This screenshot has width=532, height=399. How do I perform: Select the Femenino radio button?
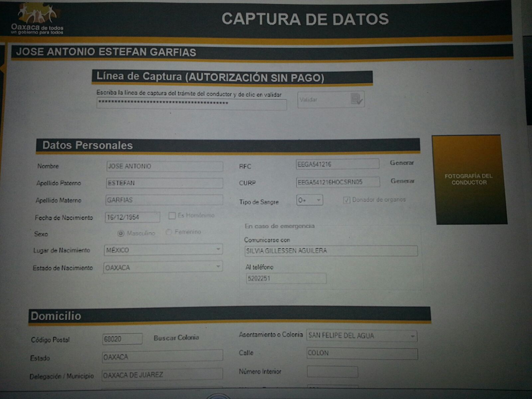[169, 232]
